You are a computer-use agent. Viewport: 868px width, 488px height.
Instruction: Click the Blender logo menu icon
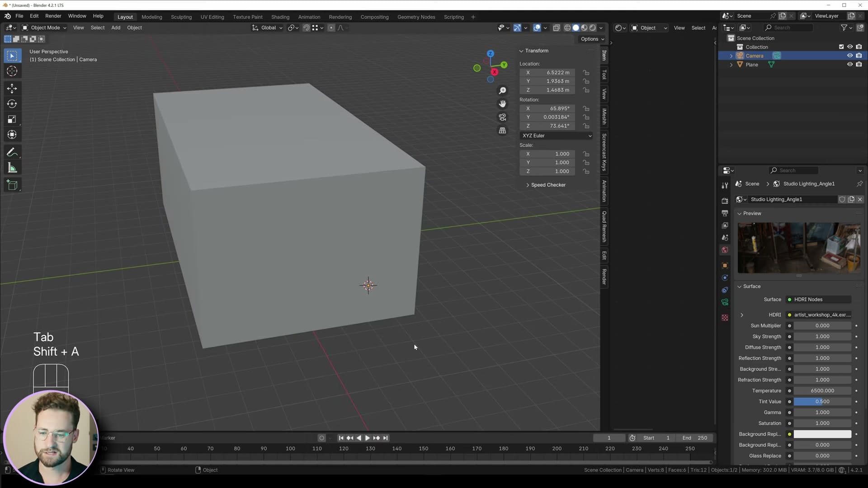tap(8, 16)
